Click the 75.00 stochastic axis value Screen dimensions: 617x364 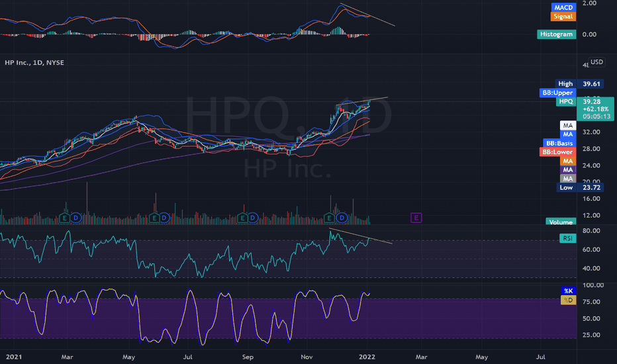tap(591, 302)
